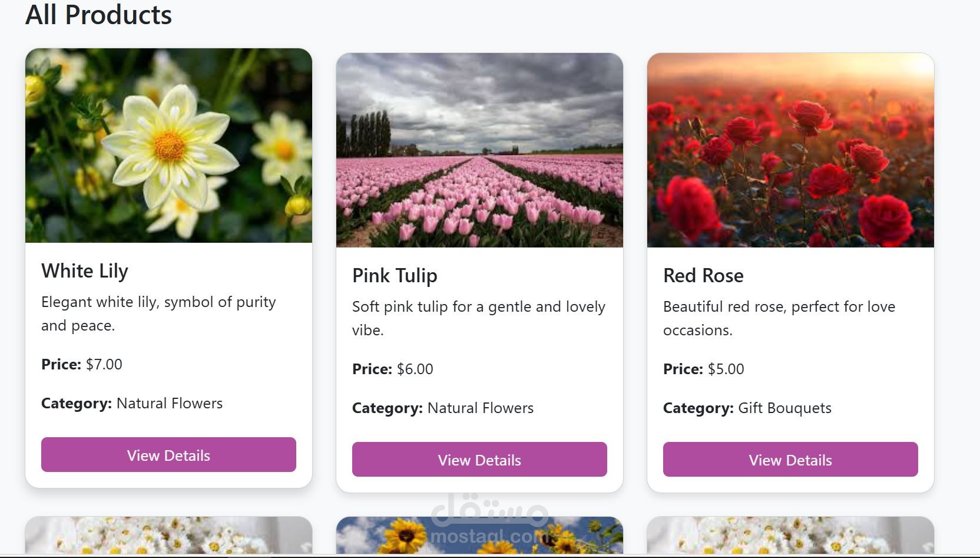Viewport: 980px width, 558px height.
Task: Click the White Lily product title
Action: click(85, 271)
